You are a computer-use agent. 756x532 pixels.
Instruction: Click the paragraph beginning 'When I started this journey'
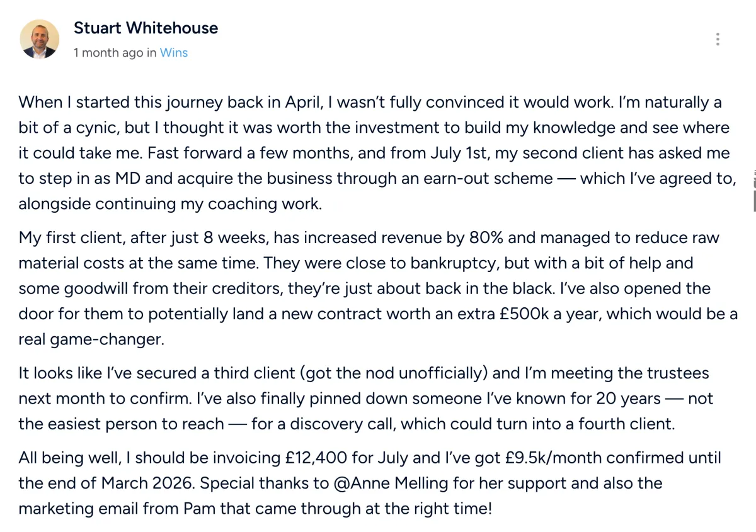[x=378, y=153]
